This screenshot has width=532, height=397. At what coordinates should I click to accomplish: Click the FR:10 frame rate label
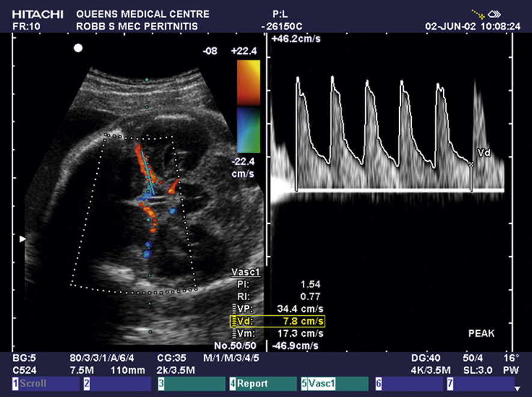pos(26,26)
